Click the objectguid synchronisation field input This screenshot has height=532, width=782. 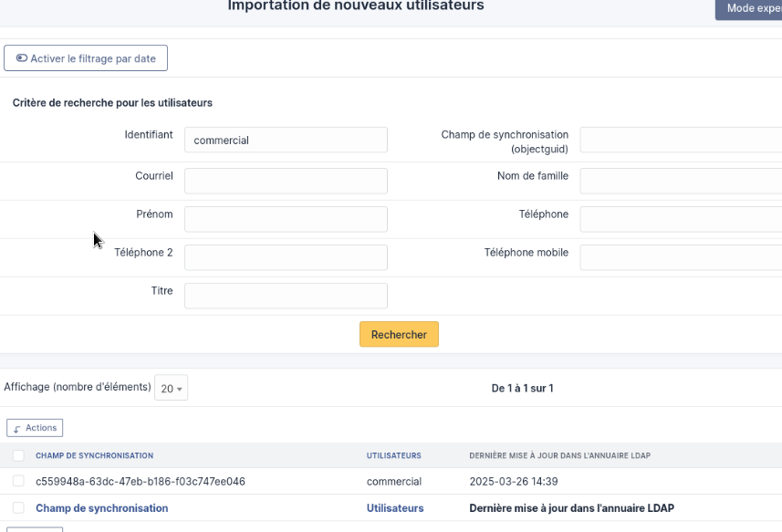680,140
